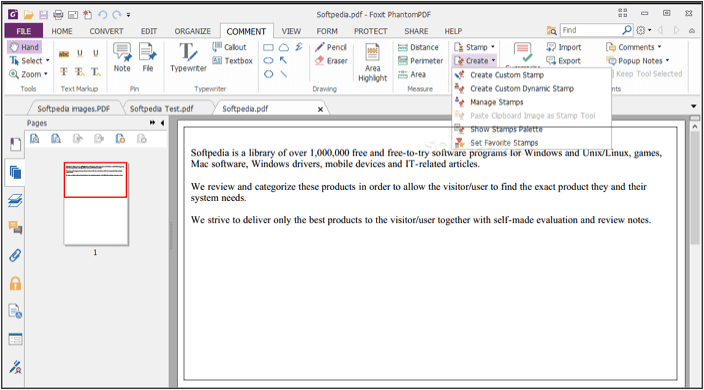Click the Print icon in quick toolbar

(58, 15)
